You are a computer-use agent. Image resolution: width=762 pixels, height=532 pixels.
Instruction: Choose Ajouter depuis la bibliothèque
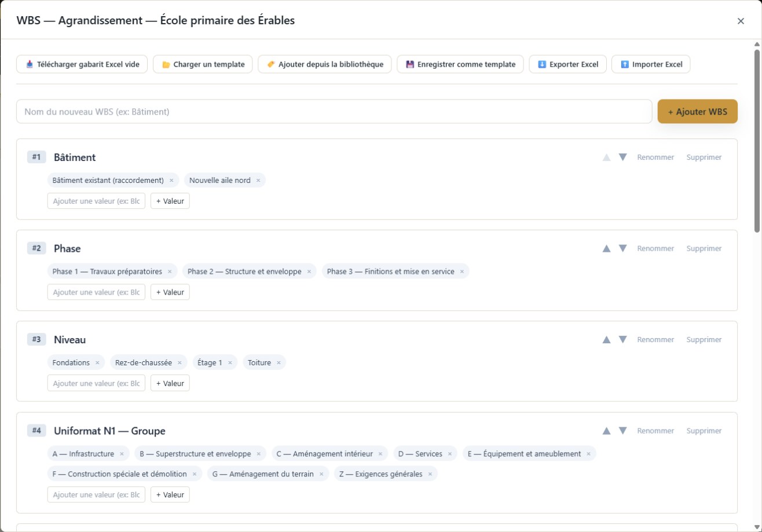click(x=325, y=64)
